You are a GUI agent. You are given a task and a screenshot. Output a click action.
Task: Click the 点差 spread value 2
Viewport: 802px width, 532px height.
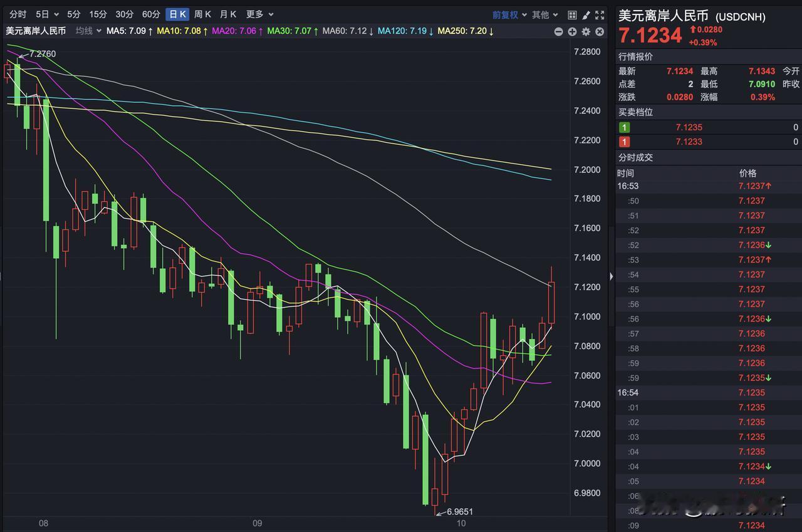[690, 84]
